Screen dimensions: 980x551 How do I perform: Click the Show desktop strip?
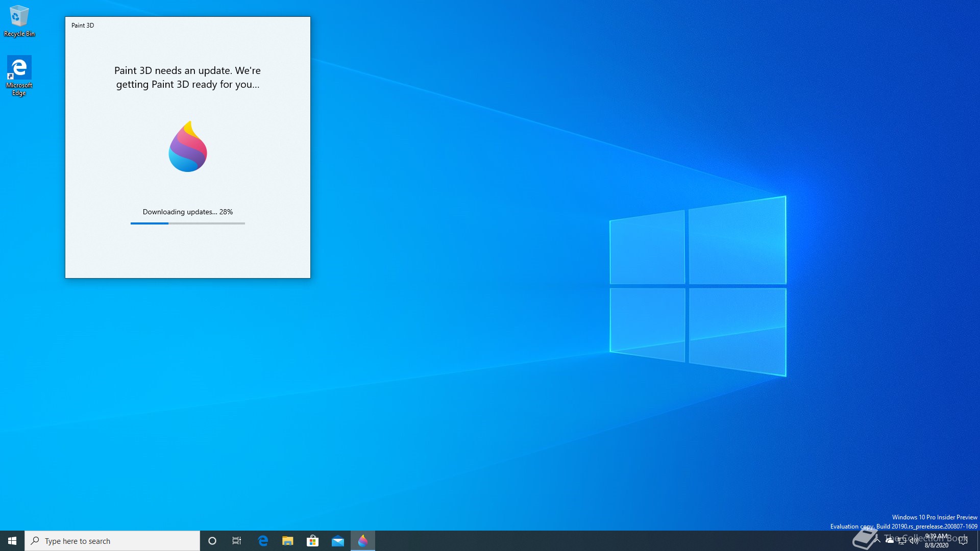978,541
